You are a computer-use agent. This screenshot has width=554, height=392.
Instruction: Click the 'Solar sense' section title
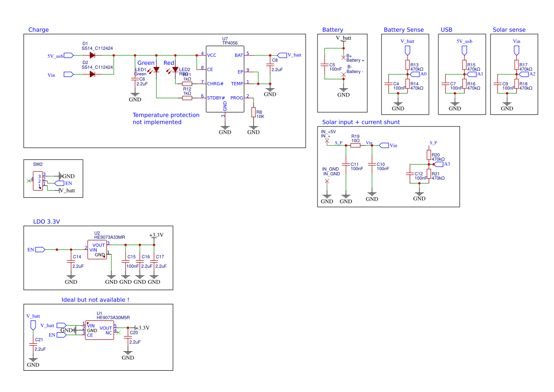(x=509, y=30)
